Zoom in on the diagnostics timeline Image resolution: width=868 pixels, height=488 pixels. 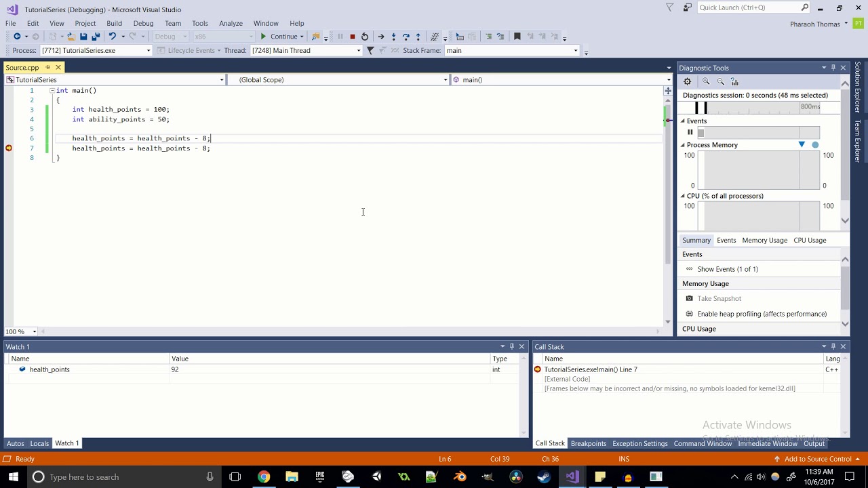pyautogui.click(x=706, y=81)
